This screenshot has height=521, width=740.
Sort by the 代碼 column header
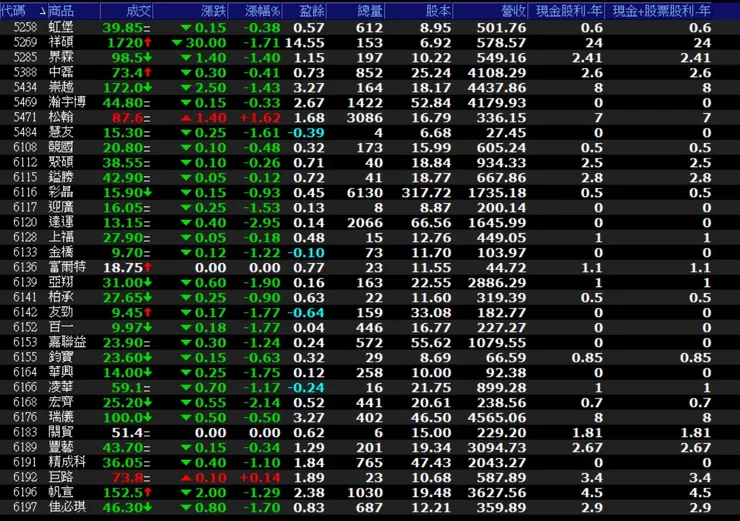tap(13, 11)
